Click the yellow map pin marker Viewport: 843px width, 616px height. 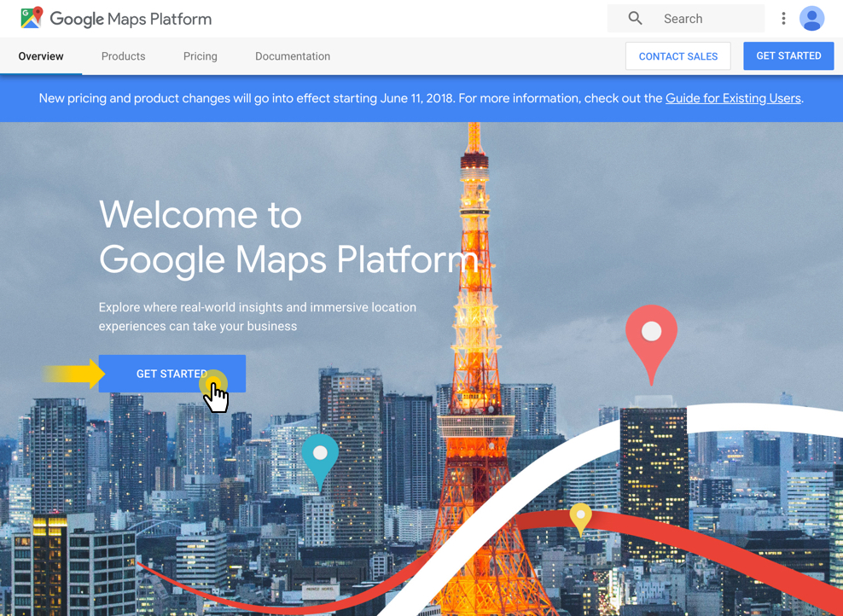click(x=581, y=520)
